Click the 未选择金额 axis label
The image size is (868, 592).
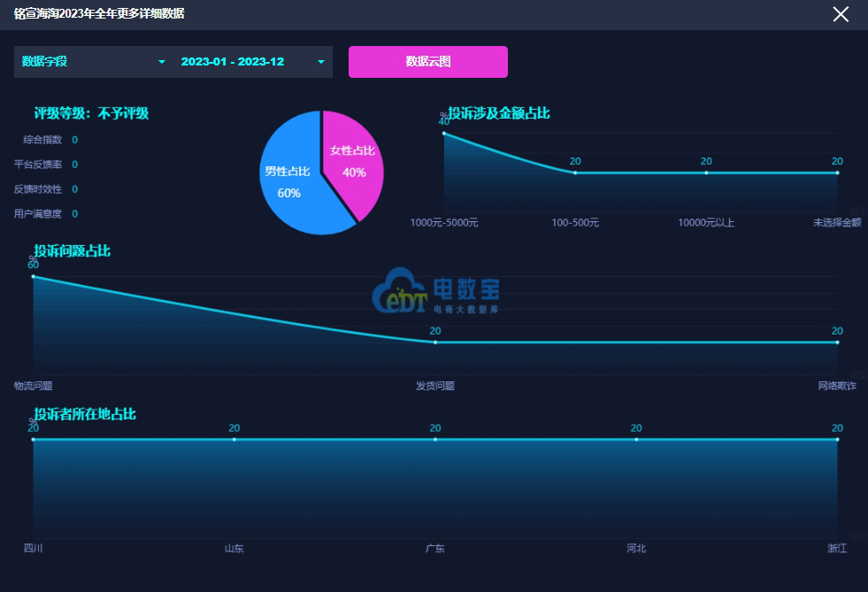tap(836, 223)
